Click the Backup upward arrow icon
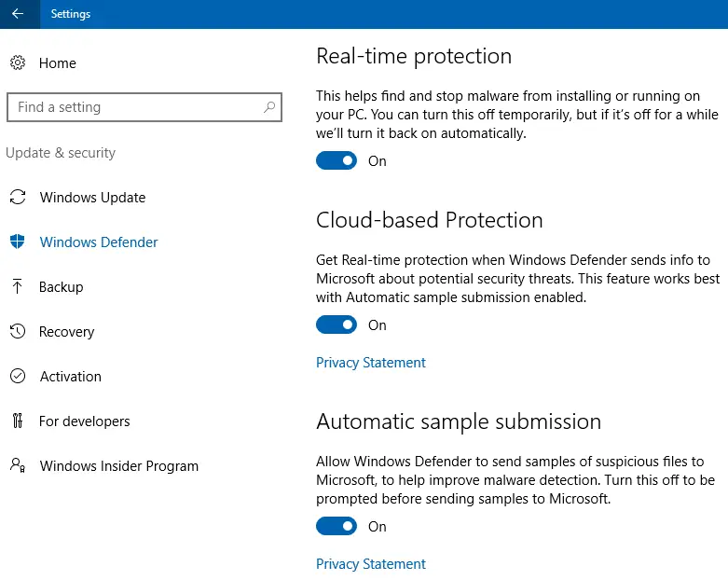728x580 pixels. [17, 286]
